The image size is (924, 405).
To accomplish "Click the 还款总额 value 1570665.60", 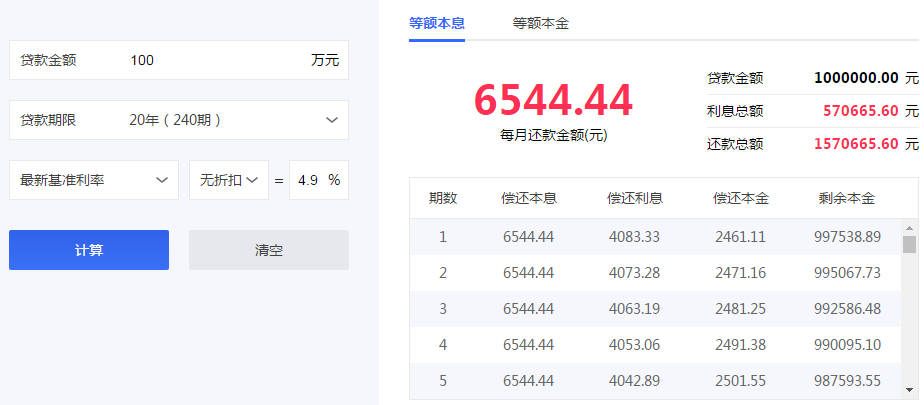I will 855,144.
